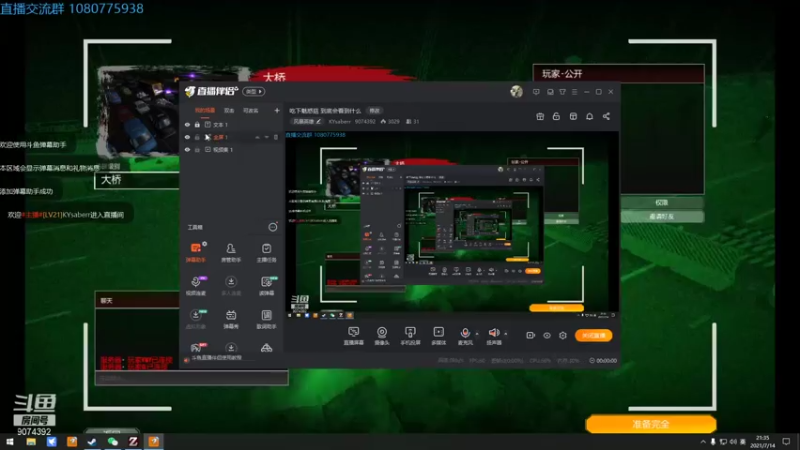Move the 全屏 1 source down
This screenshot has width=800, height=450.
click(x=266, y=137)
